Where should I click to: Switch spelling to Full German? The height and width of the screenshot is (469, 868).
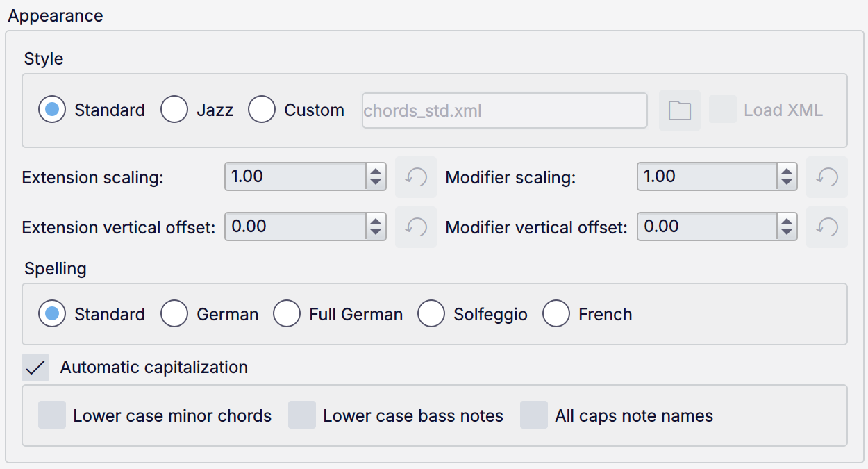point(287,314)
